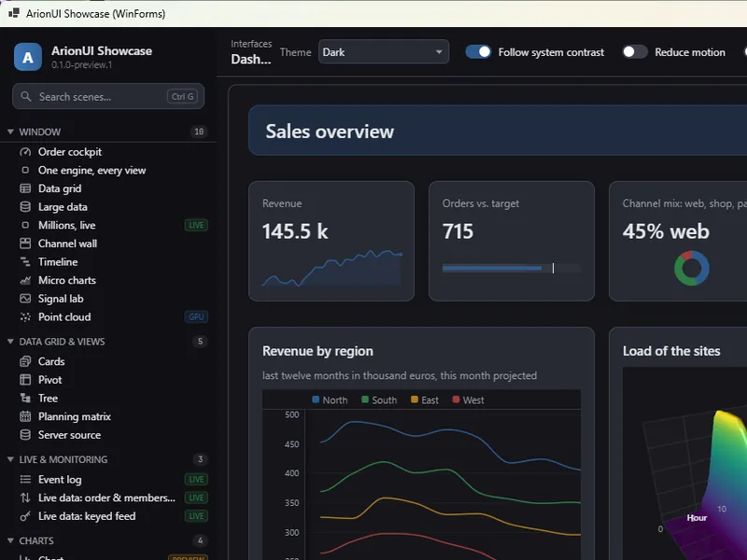The width and height of the screenshot is (747, 560).
Task: Click the Server source database icon
Action: (25, 435)
